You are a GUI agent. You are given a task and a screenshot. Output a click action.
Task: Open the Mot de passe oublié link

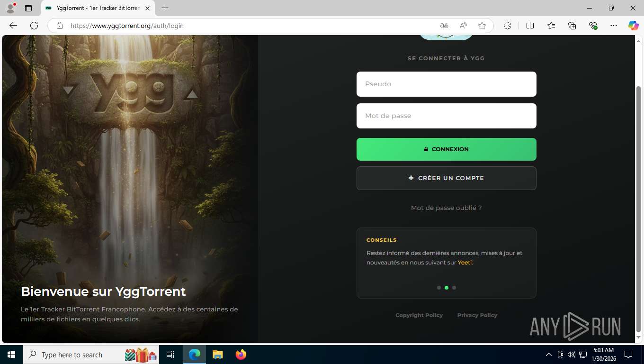(x=446, y=208)
